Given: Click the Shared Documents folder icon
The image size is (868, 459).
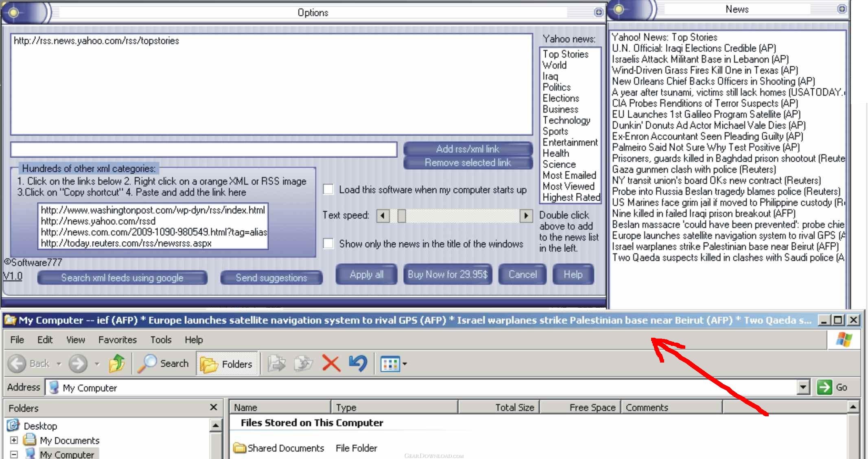Looking at the screenshot, I should (240, 448).
